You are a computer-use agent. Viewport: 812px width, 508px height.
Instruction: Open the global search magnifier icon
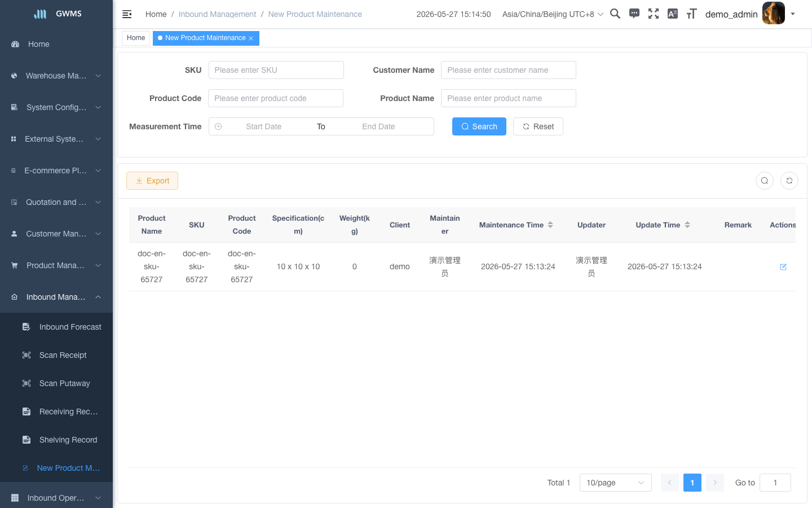[615, 14]
